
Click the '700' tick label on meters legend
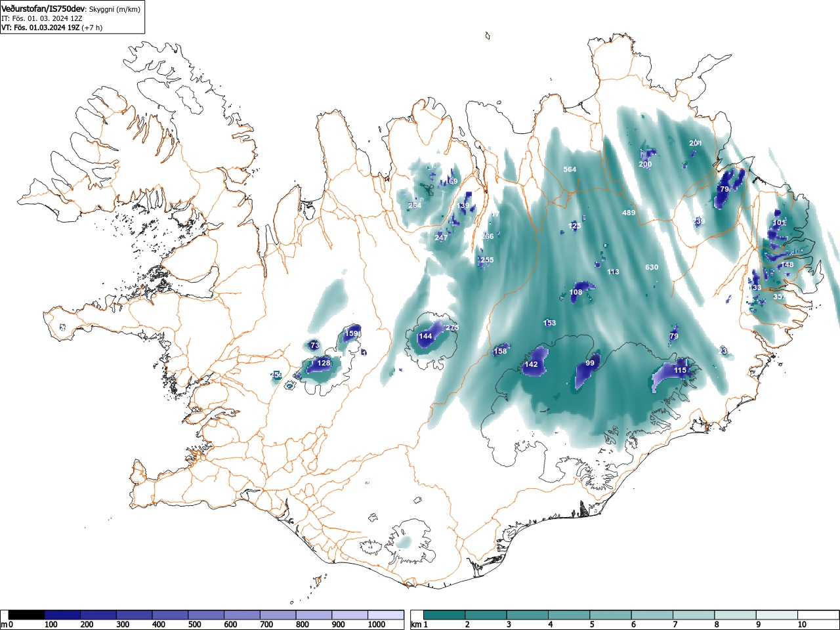point(266,625)
